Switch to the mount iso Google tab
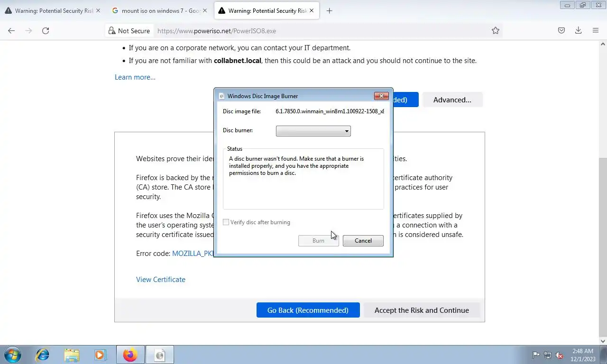The height and width of the screenshot is (364, 607). [x=159, y=11]
